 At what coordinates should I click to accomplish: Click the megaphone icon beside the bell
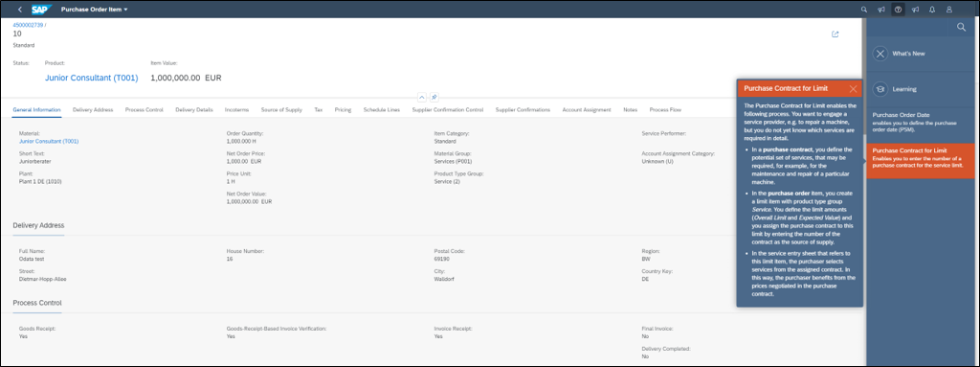click(915, 10)
